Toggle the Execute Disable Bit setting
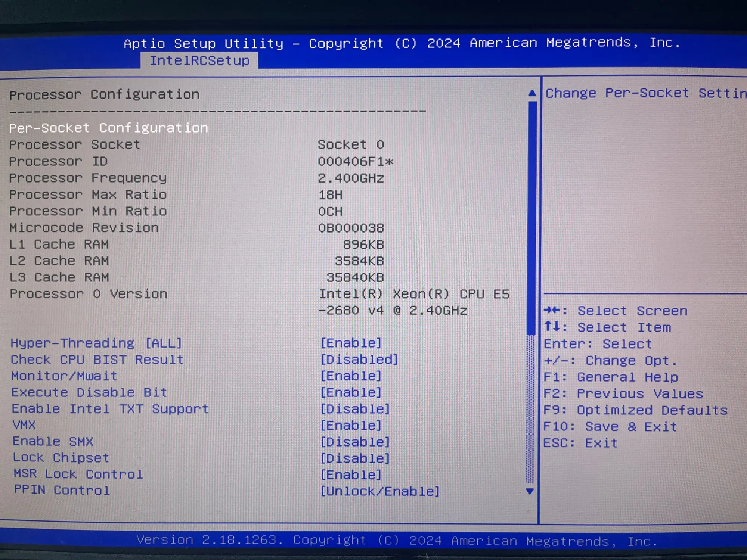Image resolution: width=747 pixels, height=560 pixels. (351, 392)
